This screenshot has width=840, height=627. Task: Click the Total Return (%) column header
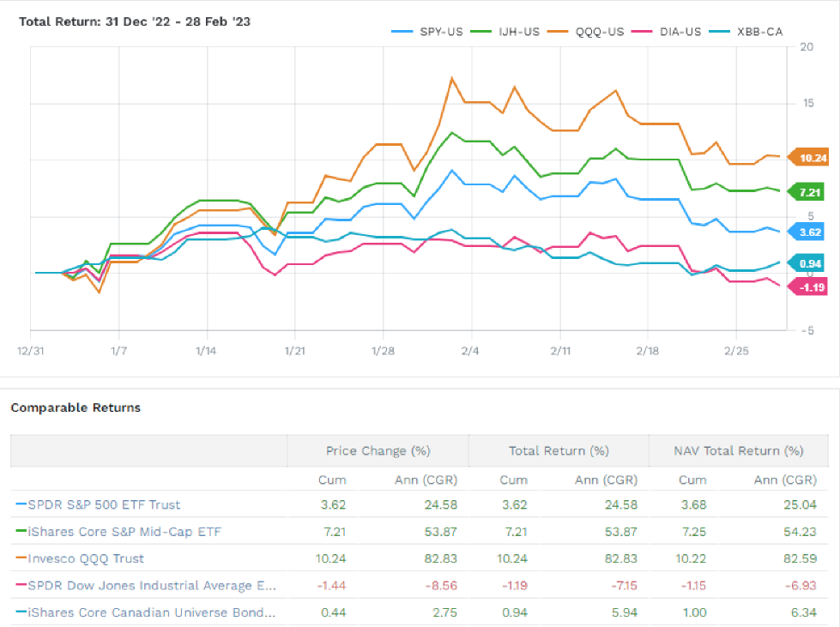tap(559, 451)
